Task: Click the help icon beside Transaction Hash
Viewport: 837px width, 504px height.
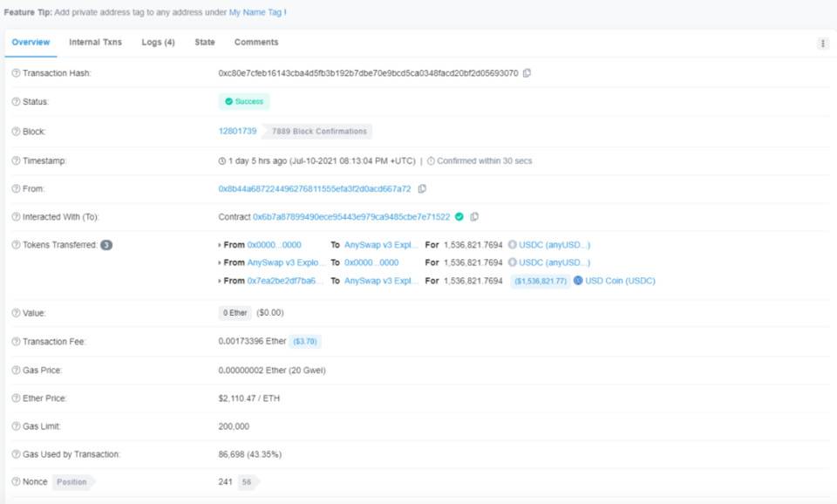Action: click(x=16, y=73)
